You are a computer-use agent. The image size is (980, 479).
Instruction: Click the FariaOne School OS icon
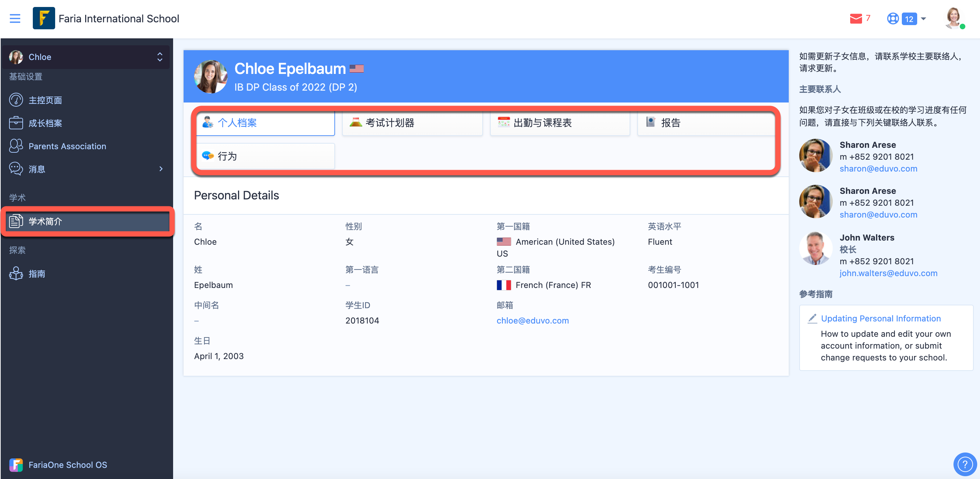pyautogui.click(x=16, y=465)
